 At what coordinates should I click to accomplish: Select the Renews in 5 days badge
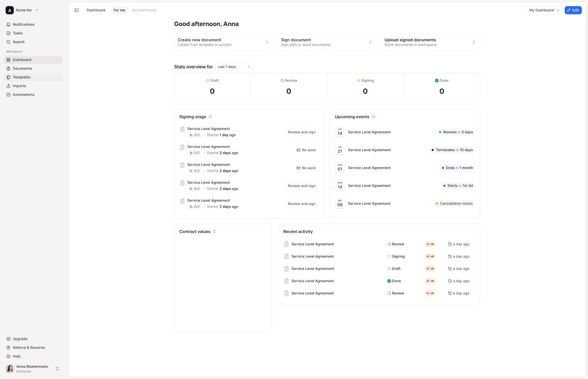pyautogui.click(x=455, y=132)
